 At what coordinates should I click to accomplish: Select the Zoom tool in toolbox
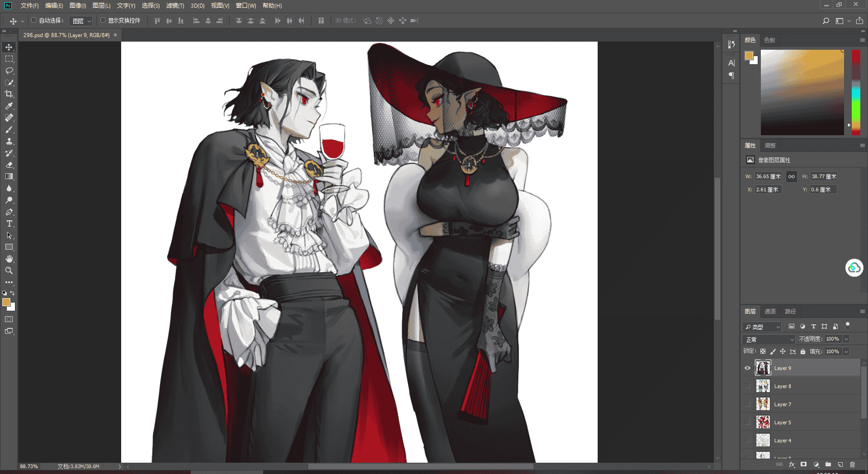[9, 270]
